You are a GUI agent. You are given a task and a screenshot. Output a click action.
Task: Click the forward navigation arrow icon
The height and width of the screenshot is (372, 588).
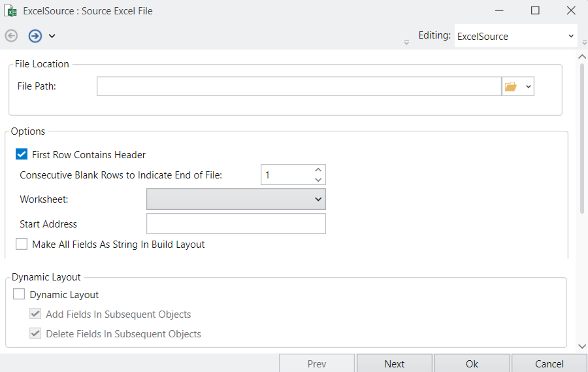pyautogui.click(x=35, y=36)
